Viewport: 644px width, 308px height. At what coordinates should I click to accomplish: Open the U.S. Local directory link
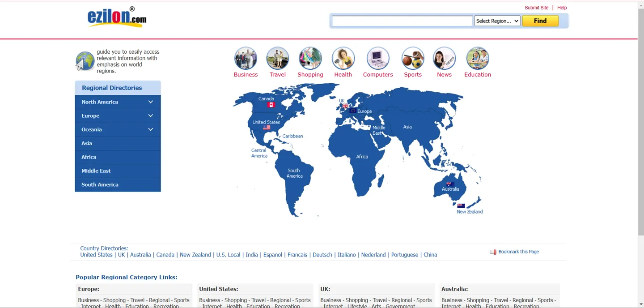click(x=228, y=255)
